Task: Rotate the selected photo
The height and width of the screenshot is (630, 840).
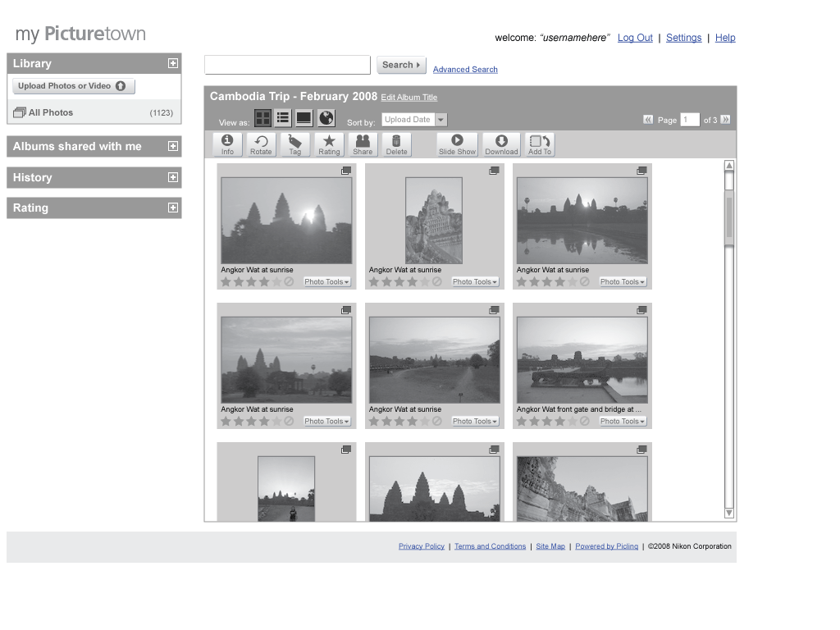Action: pos(261,144)
